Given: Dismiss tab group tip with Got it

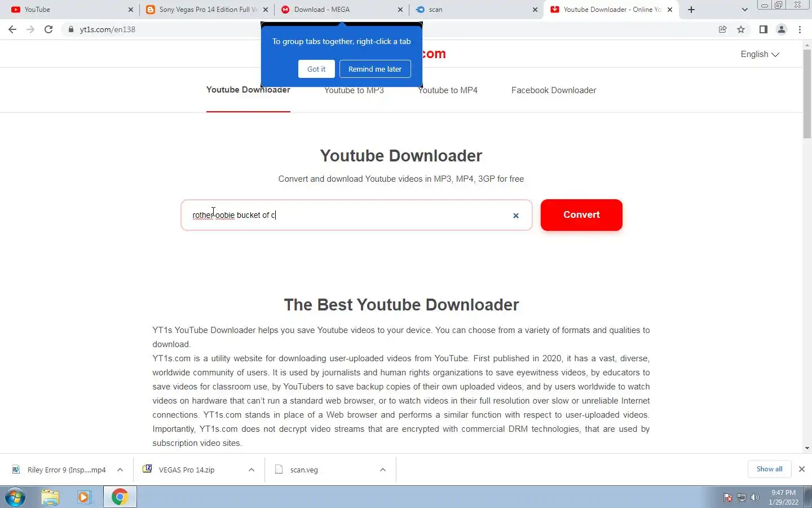Looking at the screenshot, I should coord(316,69).
